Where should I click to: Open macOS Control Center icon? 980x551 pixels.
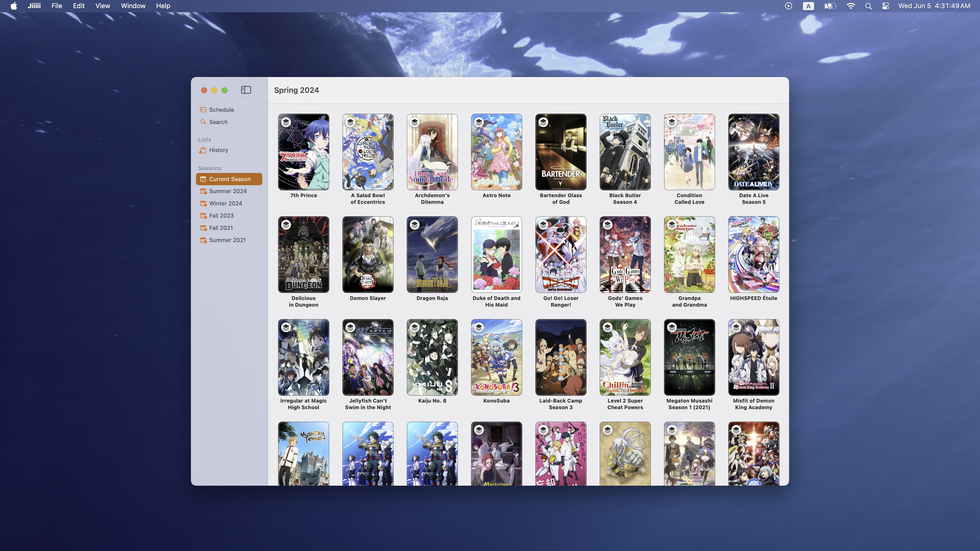point(885,6)
